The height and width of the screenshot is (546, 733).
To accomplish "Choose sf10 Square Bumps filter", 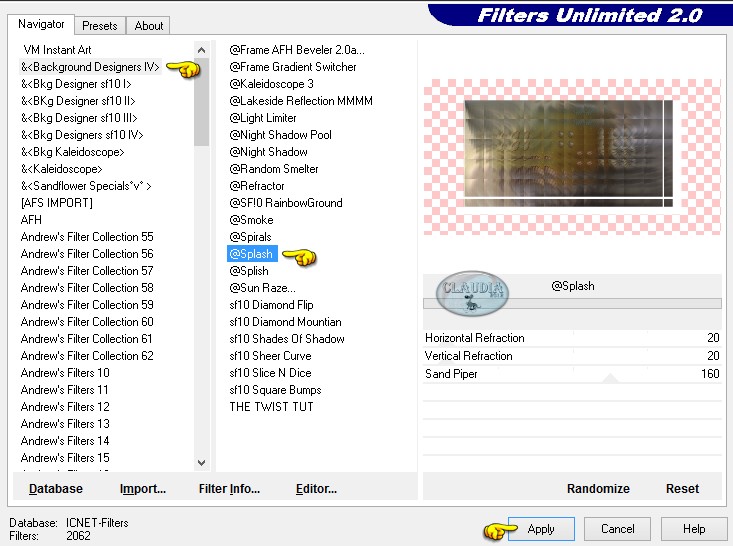I will pyautogui.click(x=275, y=390).
